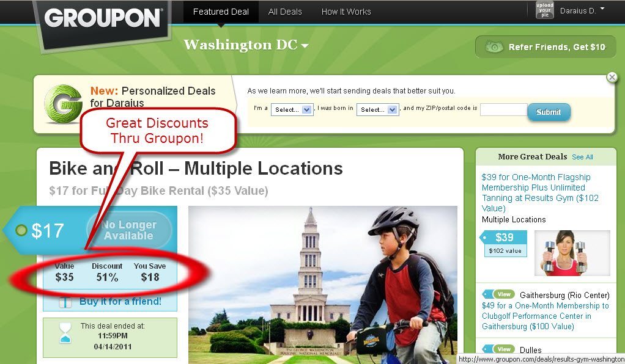Open the $39 Results Gym membership deal link
This screenshot has width=625, height=364.
click(540, 193)
